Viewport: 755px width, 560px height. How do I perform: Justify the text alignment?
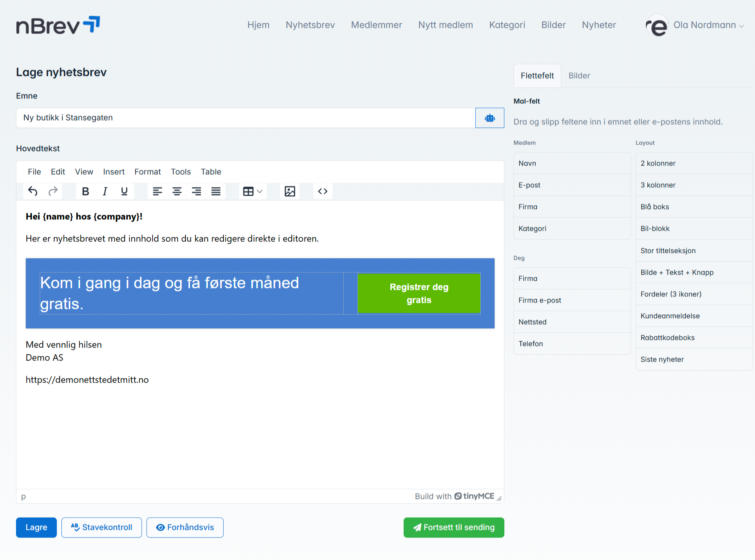tap(216, 191)
